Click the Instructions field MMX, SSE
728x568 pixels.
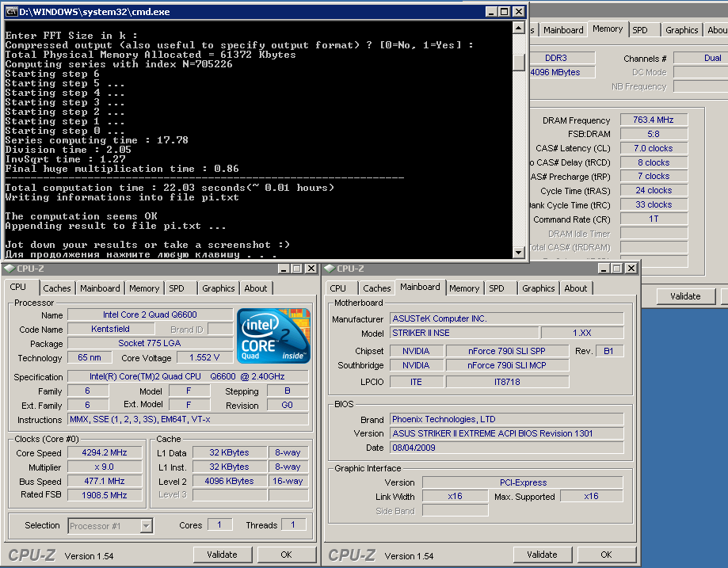coord(188,419)
